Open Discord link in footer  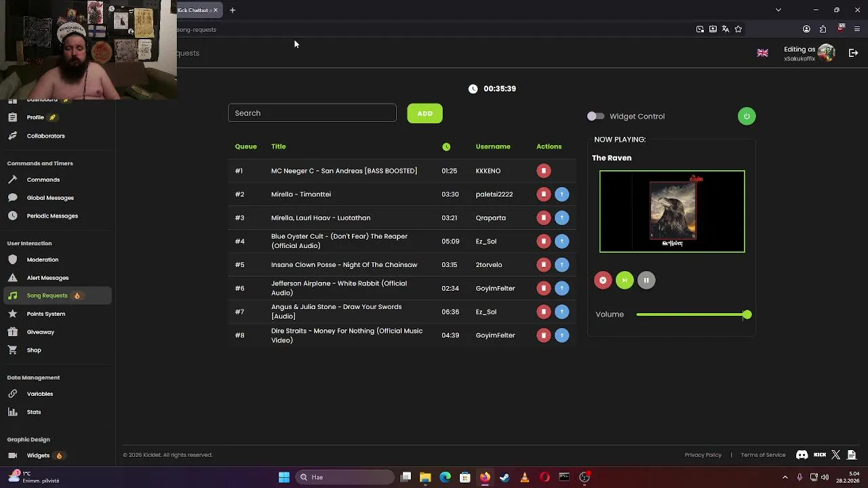(802, 455)
